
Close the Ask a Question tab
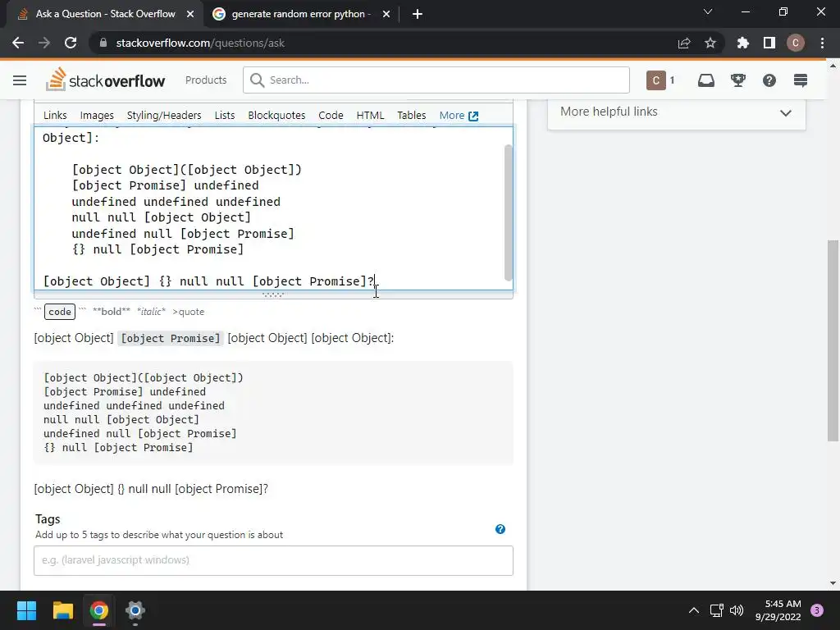coord(190,14)
